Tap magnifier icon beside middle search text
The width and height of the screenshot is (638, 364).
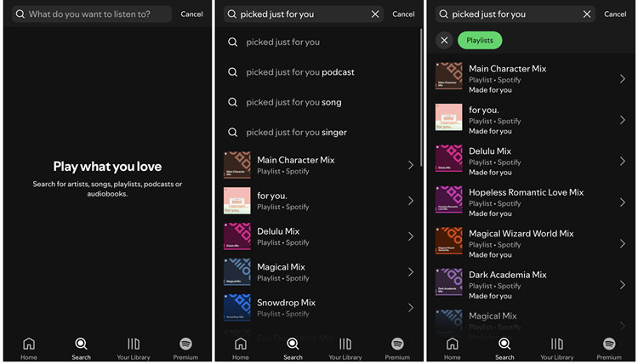pyautogui.click(x=232, y=14)
